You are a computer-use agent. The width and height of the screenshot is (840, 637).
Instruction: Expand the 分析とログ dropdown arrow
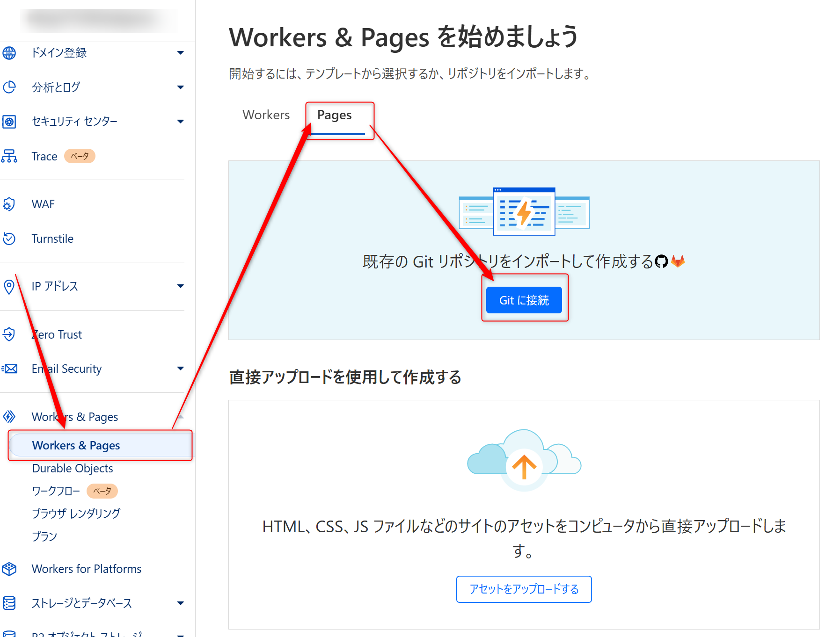coord(181,87)
